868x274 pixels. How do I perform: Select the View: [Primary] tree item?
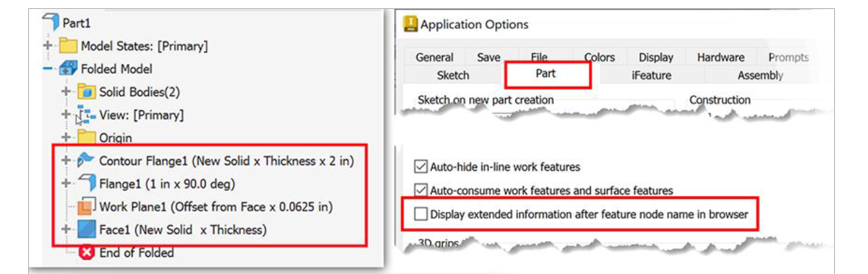point(141,115)
